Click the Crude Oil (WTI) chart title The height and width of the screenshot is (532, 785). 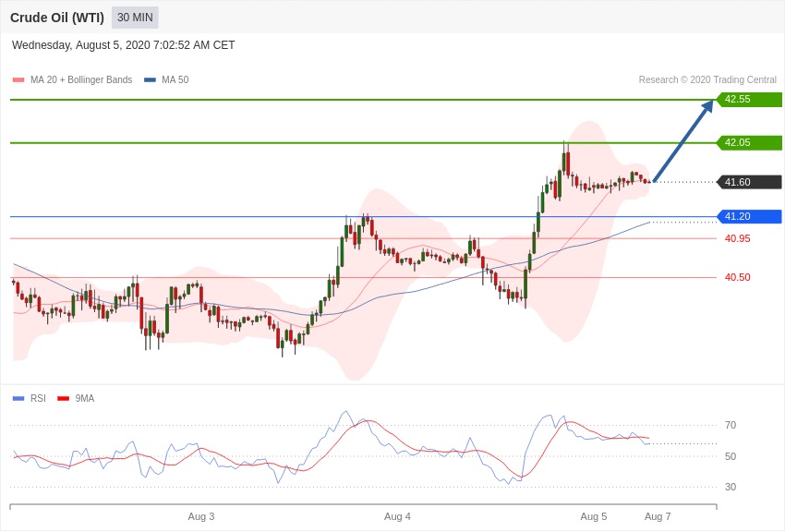pos(57,18)
